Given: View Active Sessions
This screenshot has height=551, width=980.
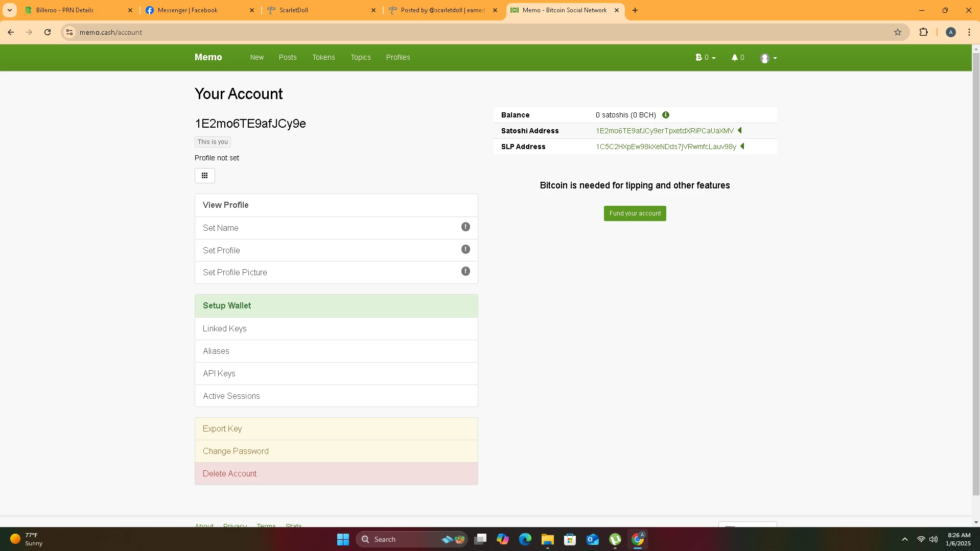Looking at the screenshot, I should pyautogui.click(x=336, y=396).
